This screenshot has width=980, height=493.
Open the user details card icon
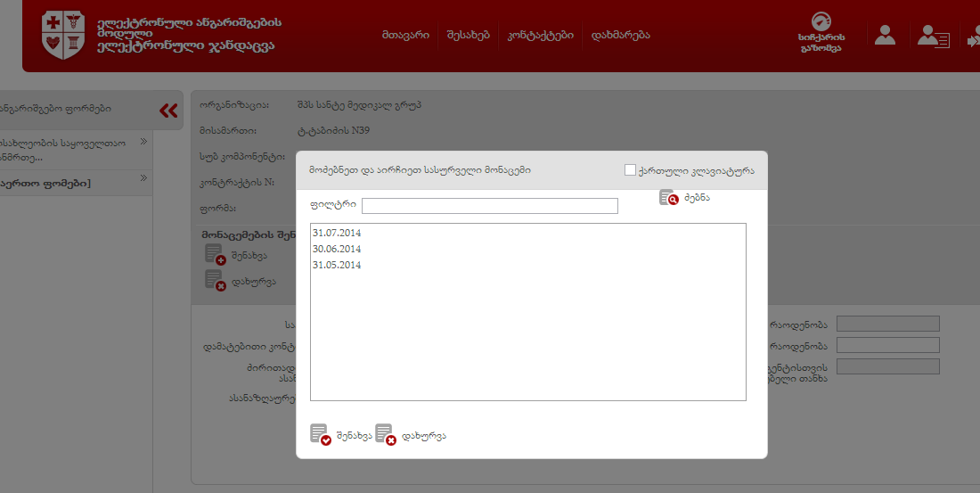[x=933, y=37]
